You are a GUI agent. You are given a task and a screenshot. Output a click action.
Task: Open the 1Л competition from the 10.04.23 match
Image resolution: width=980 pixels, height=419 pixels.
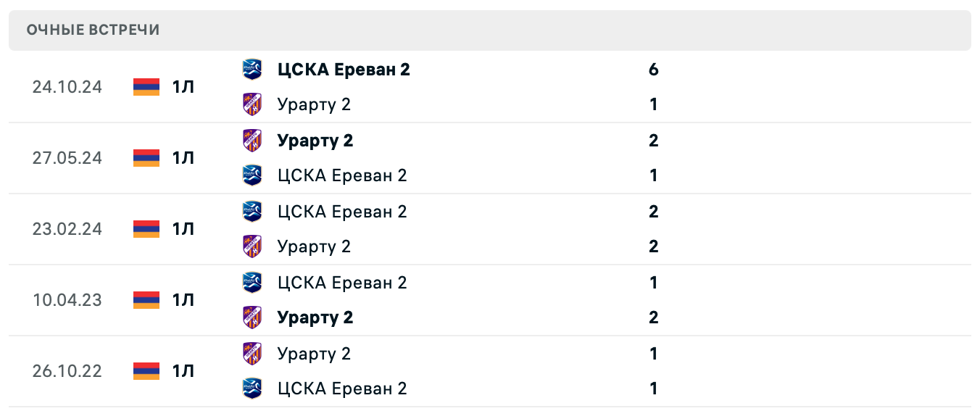click(182, 299)
